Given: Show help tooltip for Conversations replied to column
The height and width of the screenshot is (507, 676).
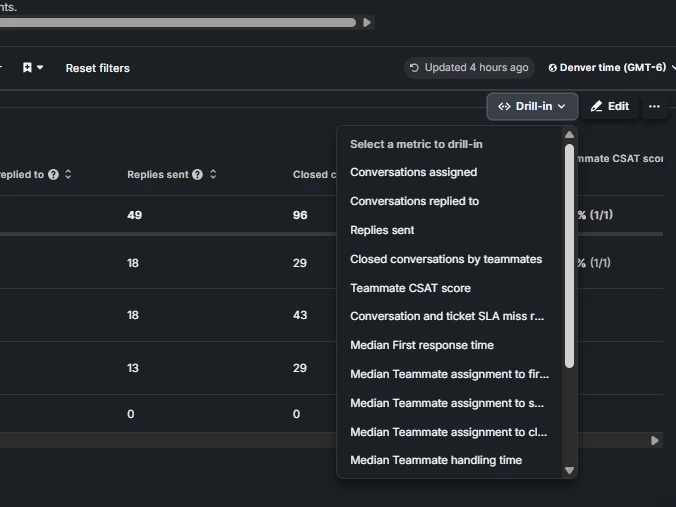Looking at the screenshot, I should click(53, 175).
